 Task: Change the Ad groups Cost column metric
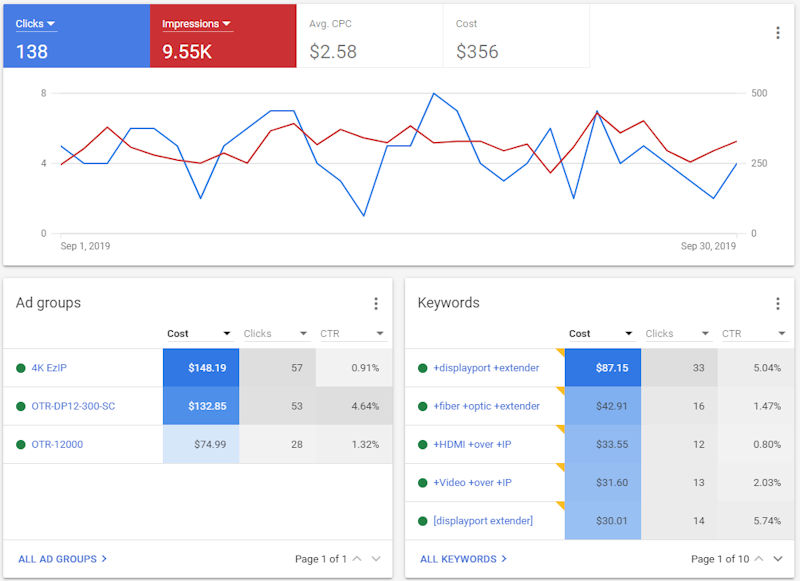pyautogui.click(x=199, y=334)
